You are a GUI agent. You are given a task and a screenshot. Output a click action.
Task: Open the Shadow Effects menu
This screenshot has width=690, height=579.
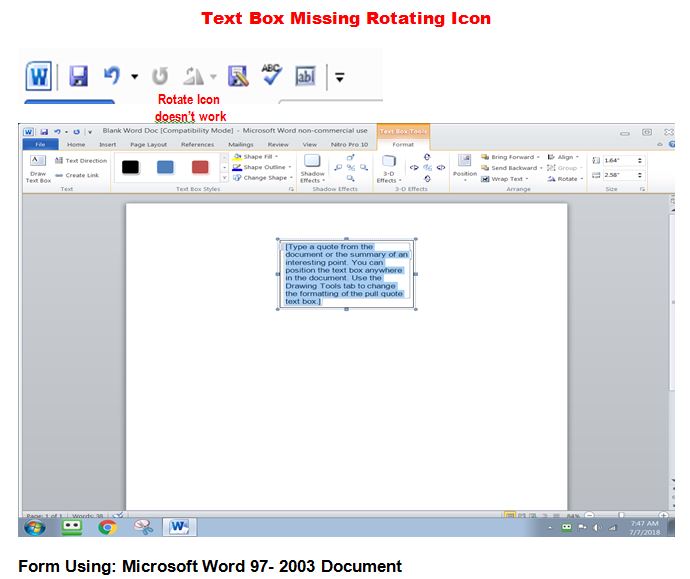pos(312,169)
